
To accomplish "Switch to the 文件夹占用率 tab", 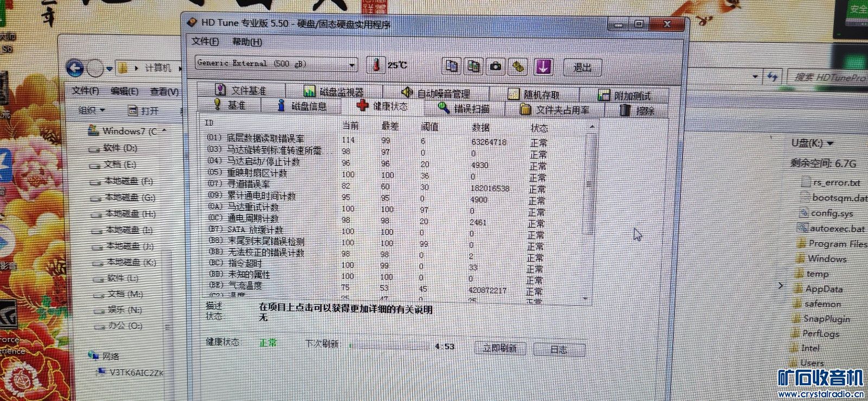I will click(x=554, y=110).
